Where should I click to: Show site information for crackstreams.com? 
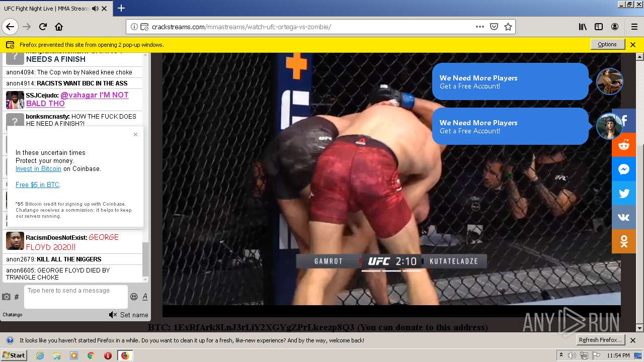coord(134,27)
